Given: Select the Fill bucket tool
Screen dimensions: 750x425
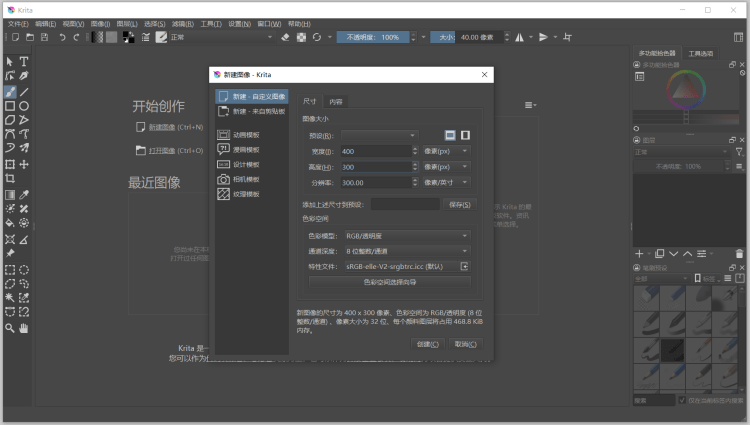Looking at the screenshot, I should [x=10, y=223].
